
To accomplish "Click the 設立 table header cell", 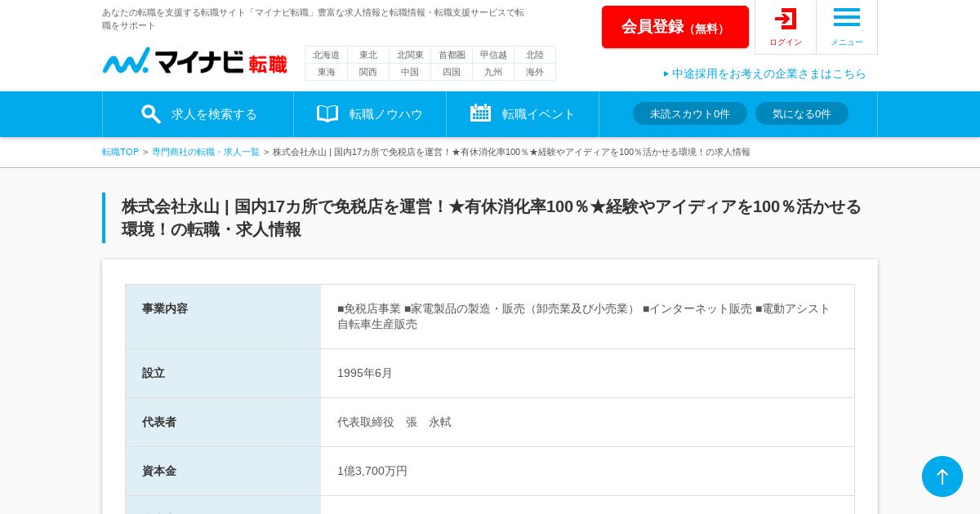I will pyautogui.click(x=223, y=374).
